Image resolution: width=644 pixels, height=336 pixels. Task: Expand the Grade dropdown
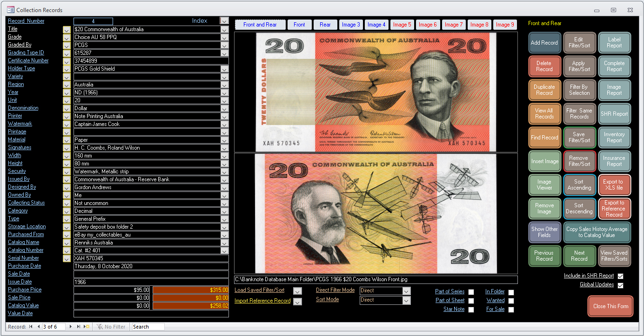click(x=224, y=37)
